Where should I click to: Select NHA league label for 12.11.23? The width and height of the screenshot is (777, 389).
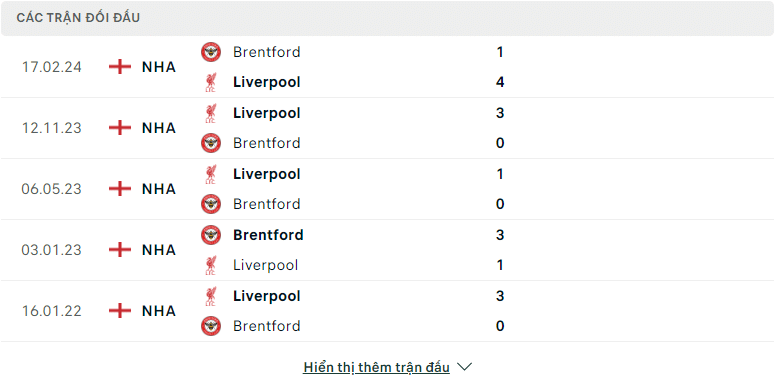click(x=159, y=128)
